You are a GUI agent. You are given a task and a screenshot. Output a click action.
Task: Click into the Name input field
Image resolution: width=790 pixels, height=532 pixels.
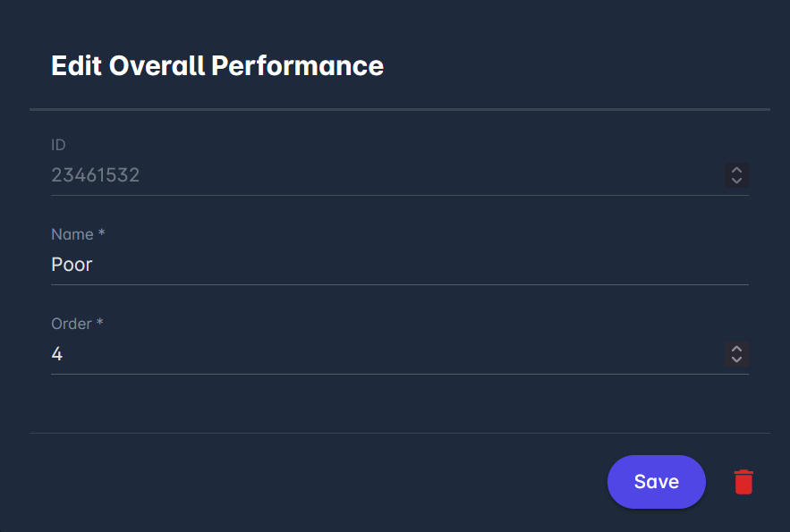point(394,265)
